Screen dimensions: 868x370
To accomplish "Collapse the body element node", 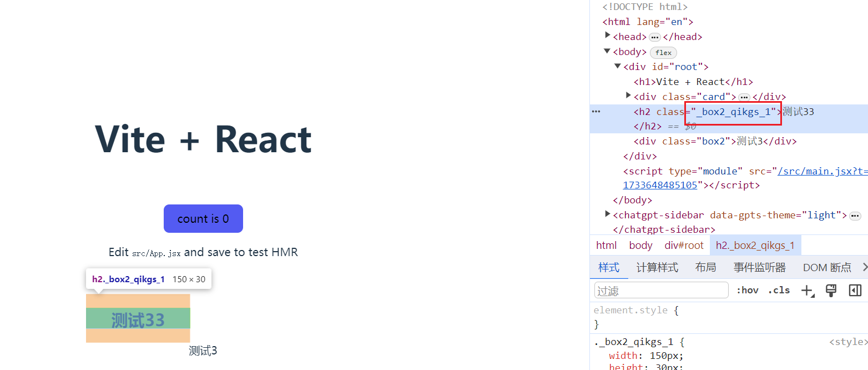I will click(607, 51).
